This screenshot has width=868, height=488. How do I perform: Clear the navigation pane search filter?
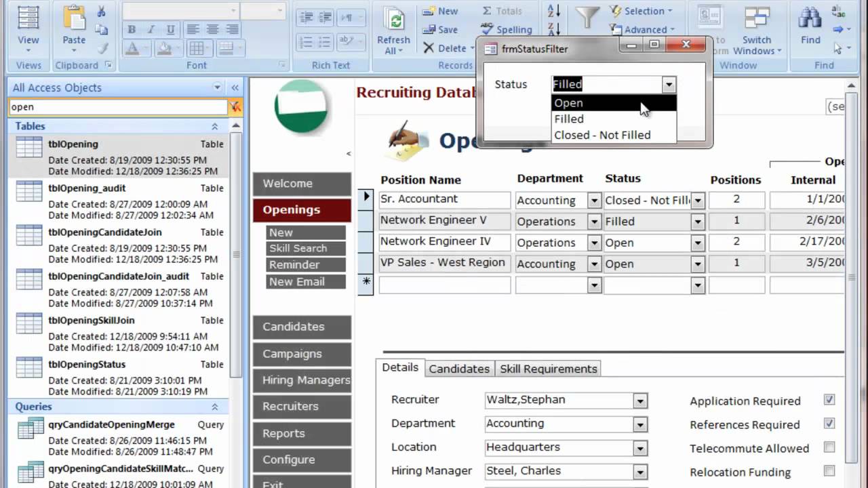coord(235,106)
